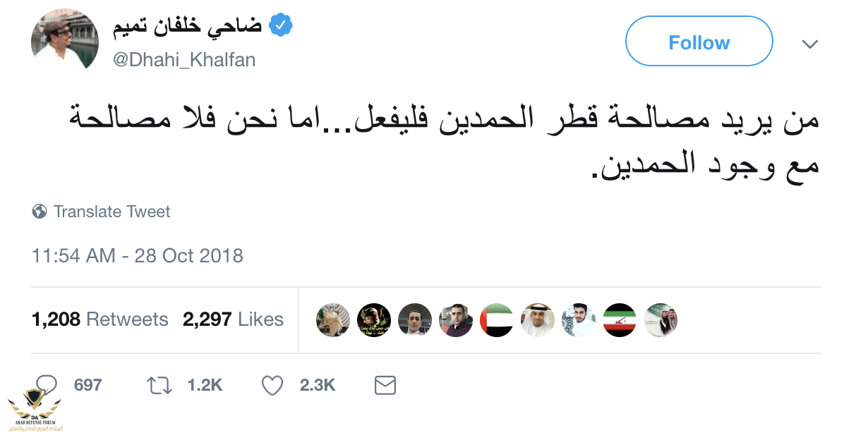Image resolution: width=868 pixels, height=433 pixels.
Task: View the 2,297 Likes list
Action: tap(233, 319)
